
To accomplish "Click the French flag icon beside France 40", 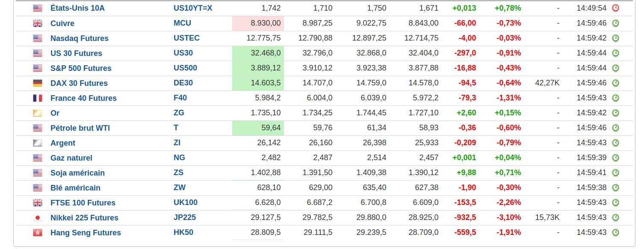I will [x=38, y=98].
